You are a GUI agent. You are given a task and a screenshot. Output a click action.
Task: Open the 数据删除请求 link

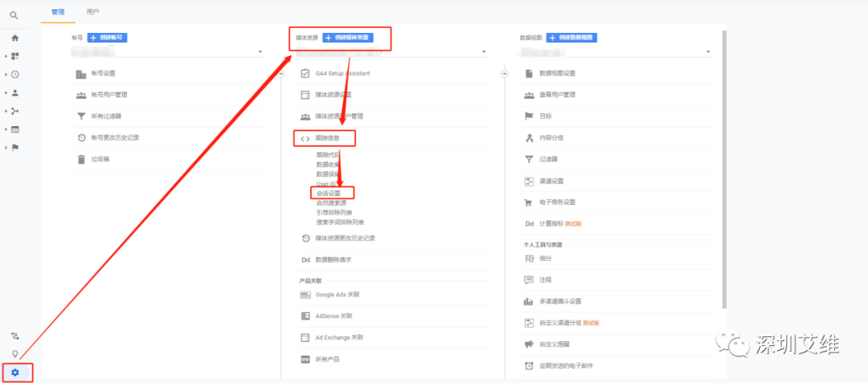pos(334,260)
